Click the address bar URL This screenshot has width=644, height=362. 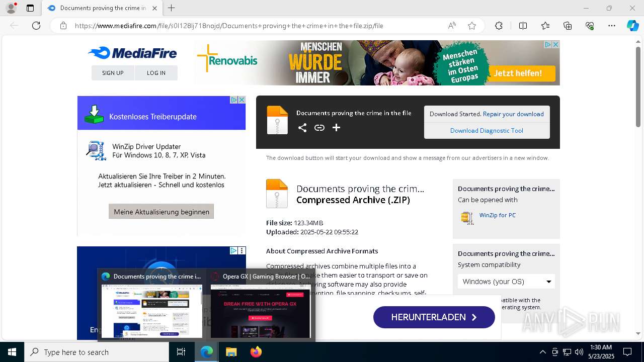point(229,26)
